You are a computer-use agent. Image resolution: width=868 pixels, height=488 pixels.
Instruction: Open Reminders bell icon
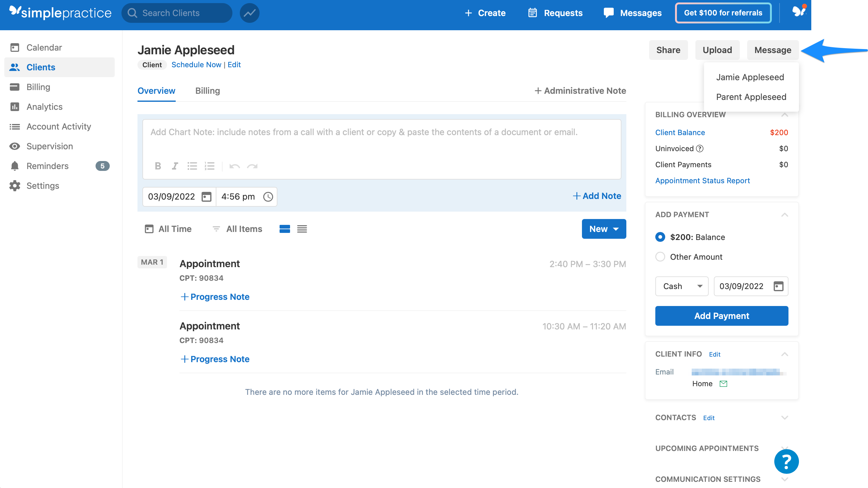pos(15,166)
